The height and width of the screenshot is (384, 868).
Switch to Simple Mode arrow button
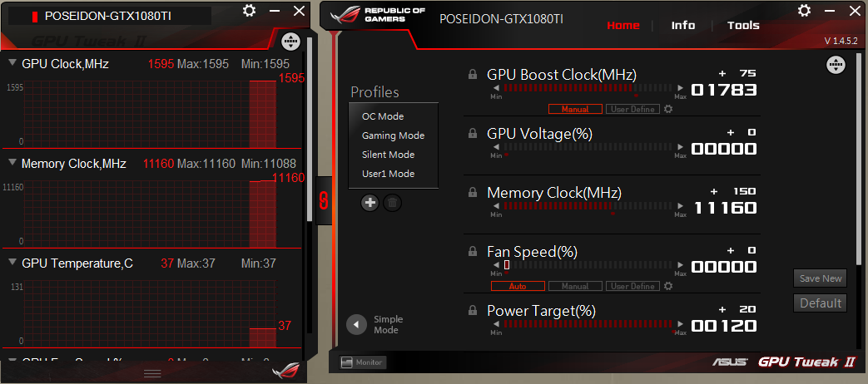pos(357,324)
